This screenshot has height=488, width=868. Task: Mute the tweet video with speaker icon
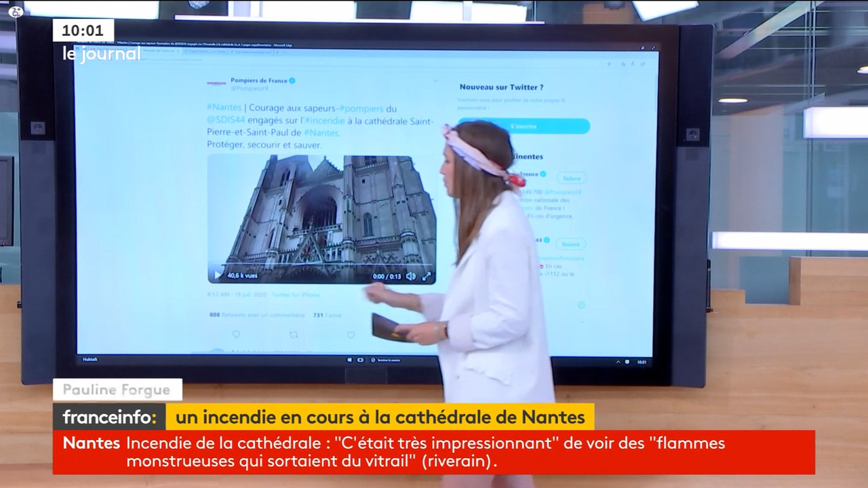[x=410, y=276]
